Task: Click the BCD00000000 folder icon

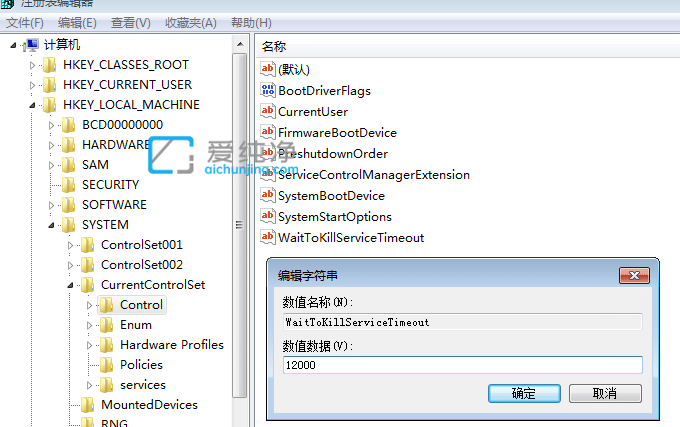Action: coord(69,125)
